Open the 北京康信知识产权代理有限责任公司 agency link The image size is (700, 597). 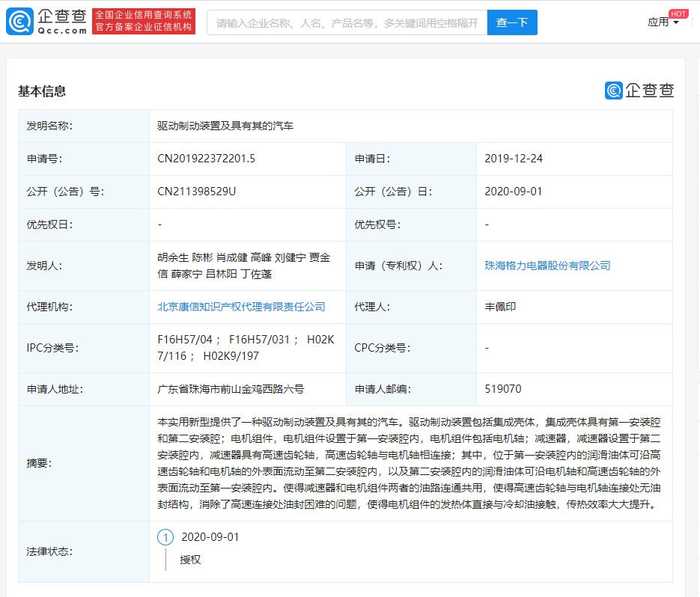point(241,307)
